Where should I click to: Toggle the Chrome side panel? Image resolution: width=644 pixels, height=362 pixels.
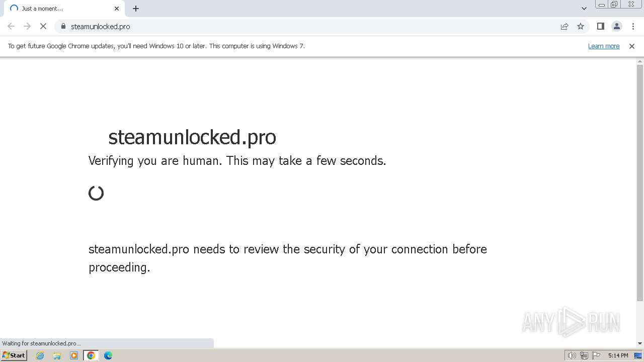600,26
